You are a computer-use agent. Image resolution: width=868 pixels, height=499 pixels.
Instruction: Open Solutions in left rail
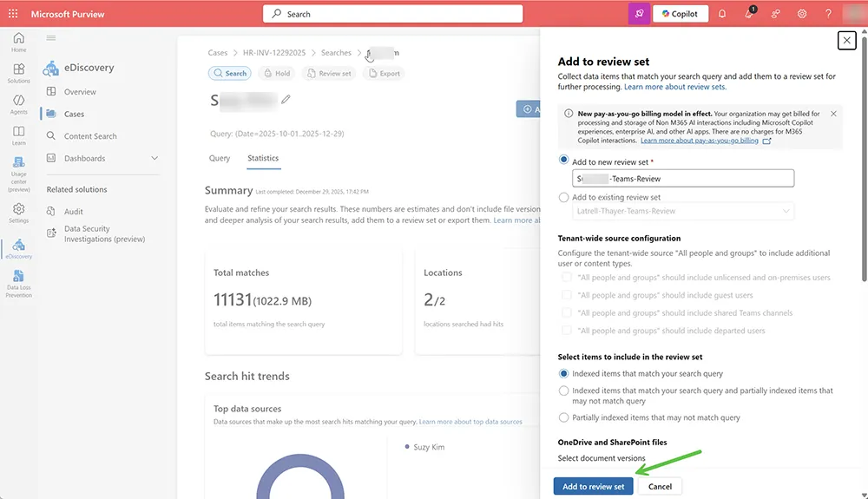coord(19,73)
